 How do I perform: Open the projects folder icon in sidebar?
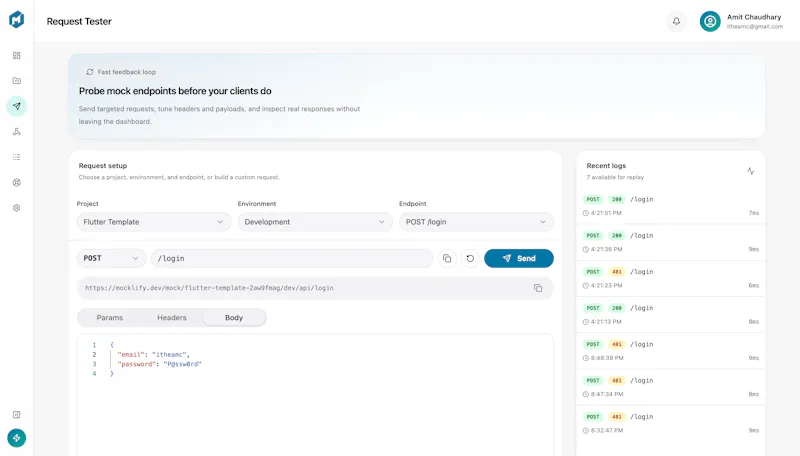[x=16, y=81]
